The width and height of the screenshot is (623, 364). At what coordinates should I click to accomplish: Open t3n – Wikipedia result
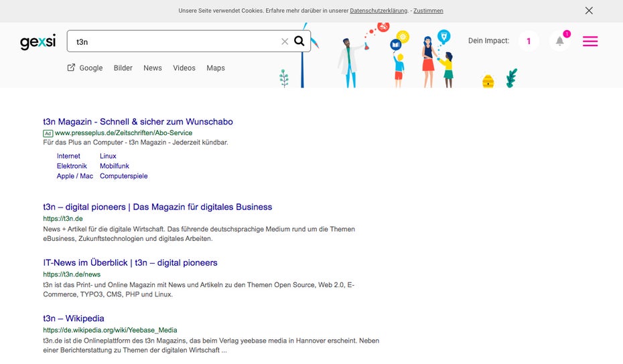point(74,318)
